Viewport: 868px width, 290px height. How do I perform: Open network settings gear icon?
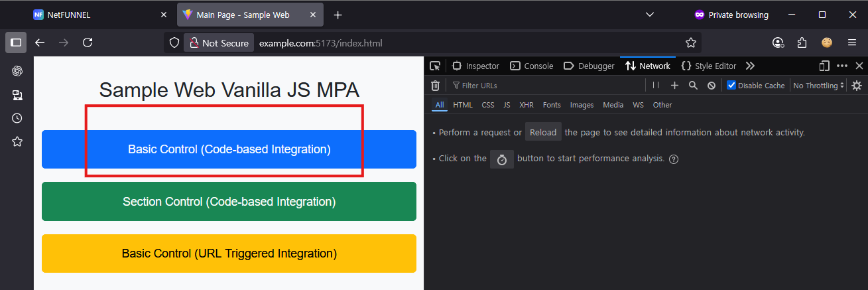pos(857,85)
